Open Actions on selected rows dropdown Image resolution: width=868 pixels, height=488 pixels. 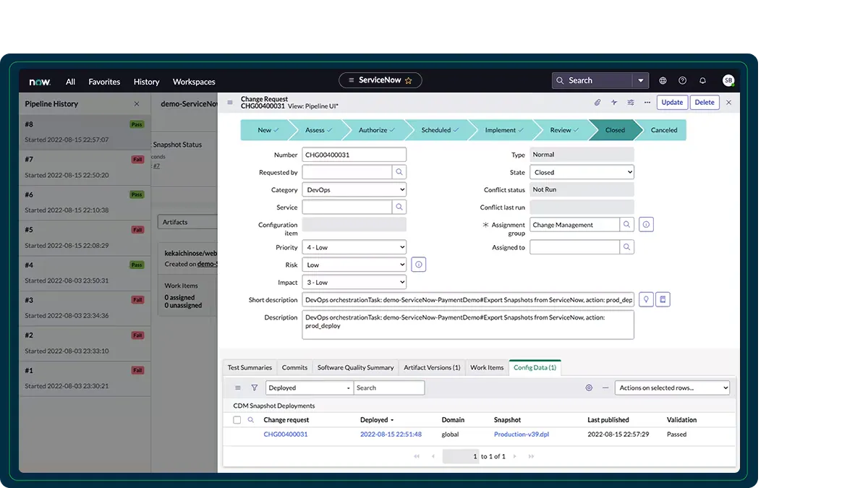tap(672, 388)
